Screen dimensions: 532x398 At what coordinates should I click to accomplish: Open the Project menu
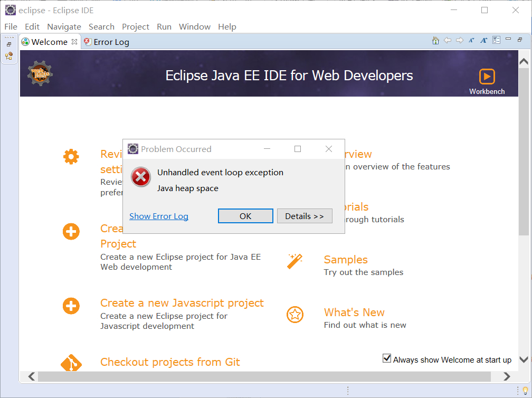(x=135, y=26)
